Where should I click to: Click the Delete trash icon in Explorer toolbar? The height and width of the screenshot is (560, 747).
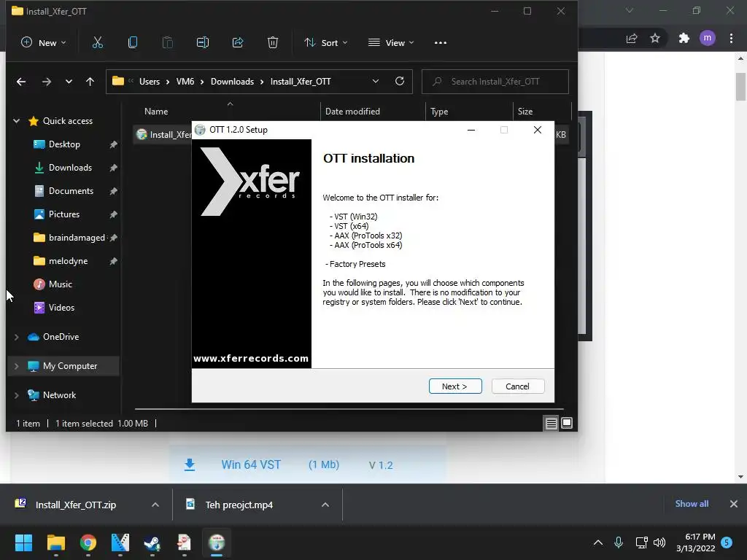coord(273,43)
